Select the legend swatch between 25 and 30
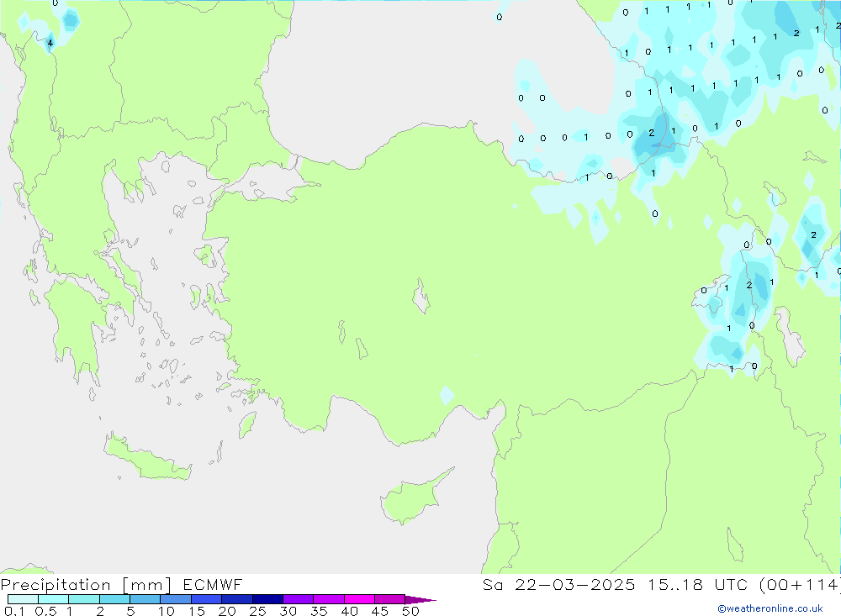The height and width of the screenshot is (616, 841). pos(267,599)
